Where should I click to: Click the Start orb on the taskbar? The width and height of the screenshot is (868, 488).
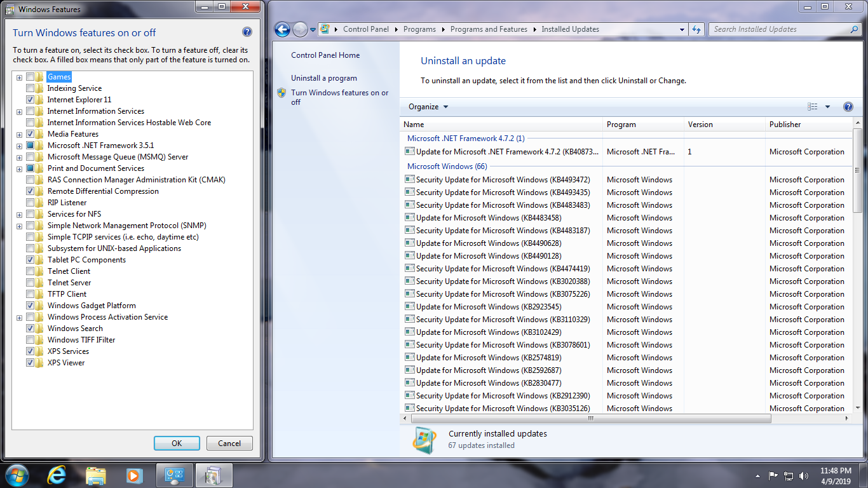point(17,475)
